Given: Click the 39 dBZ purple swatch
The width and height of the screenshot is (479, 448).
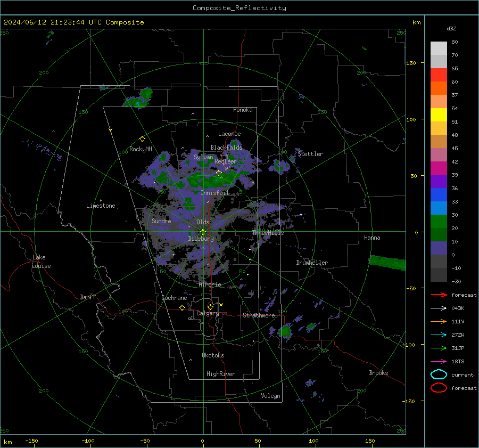Looking at the screenshot, I should click(439, 181).
